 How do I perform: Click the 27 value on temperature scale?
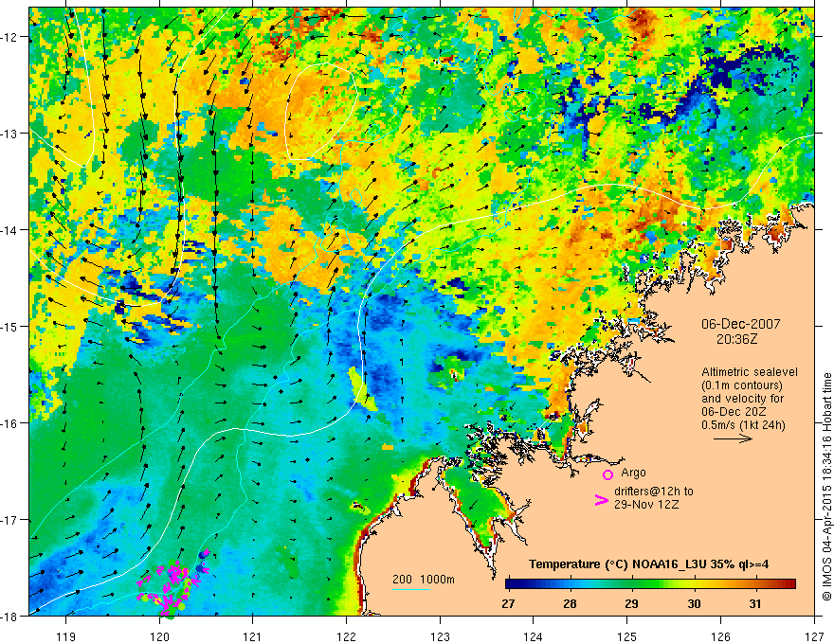(x=508, y=603)
